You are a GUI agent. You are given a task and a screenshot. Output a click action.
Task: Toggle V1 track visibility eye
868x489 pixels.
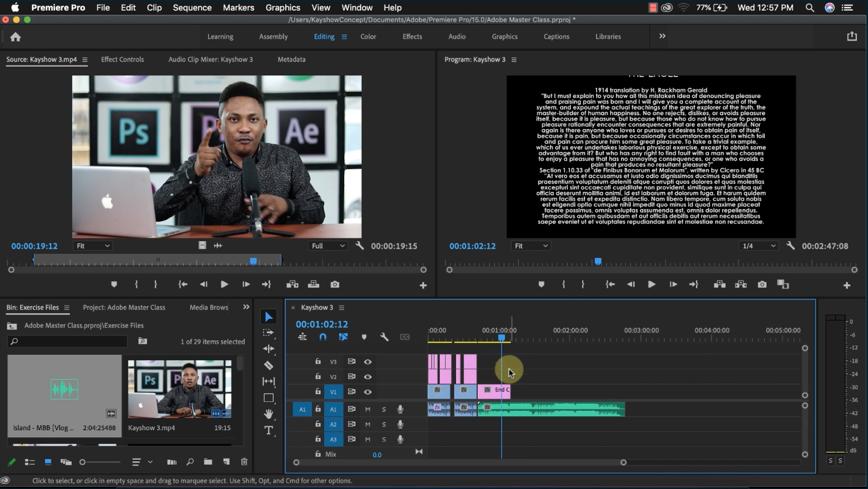(x=367, y=392)
